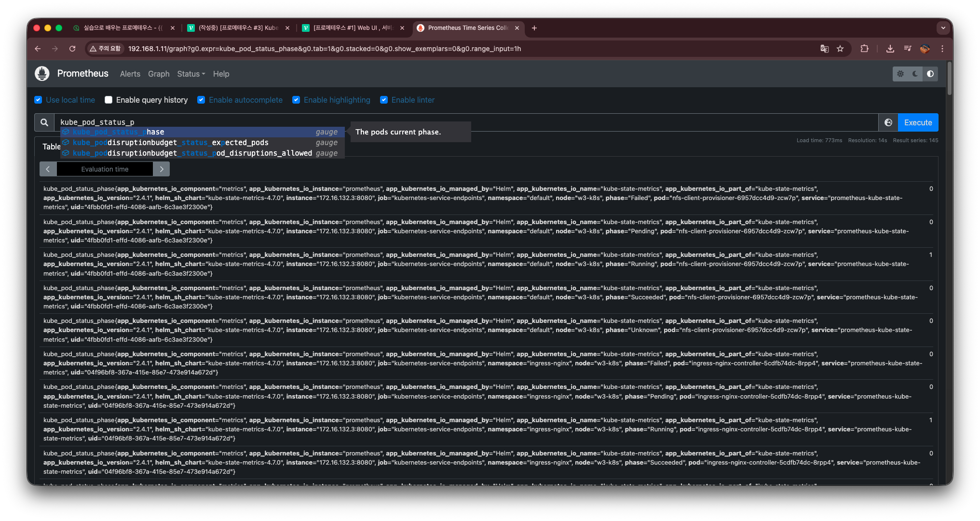The height and width of the screenshot is (521, 980).
Task: Disable the Enable linter checkbox
Action: click(x=384, y=100)
